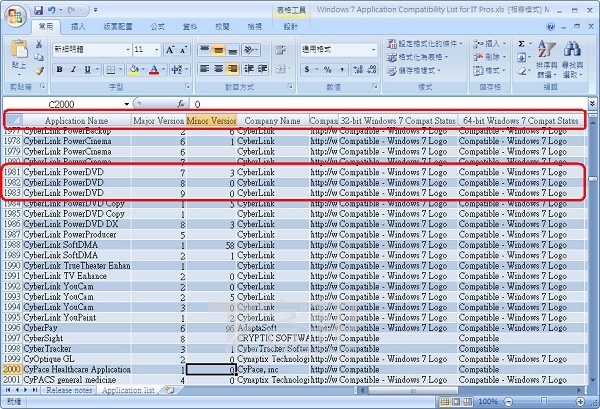600x409 pixels.
Task: Open Find and Select binoculars
Action: (572, 57)
